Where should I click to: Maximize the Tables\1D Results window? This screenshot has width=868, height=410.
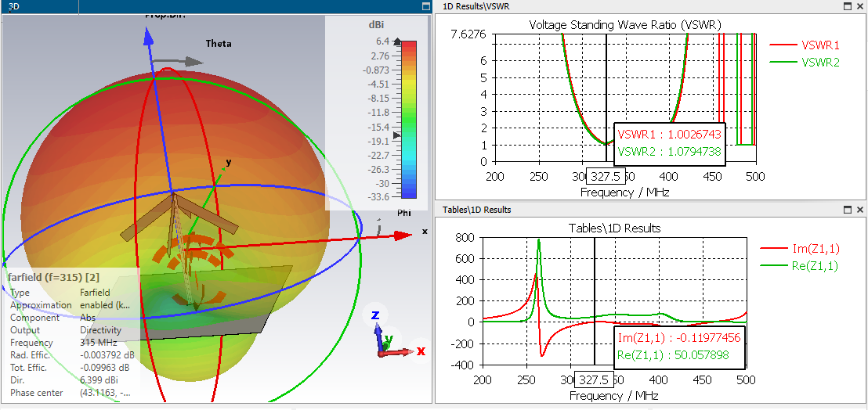pos(848,210)
